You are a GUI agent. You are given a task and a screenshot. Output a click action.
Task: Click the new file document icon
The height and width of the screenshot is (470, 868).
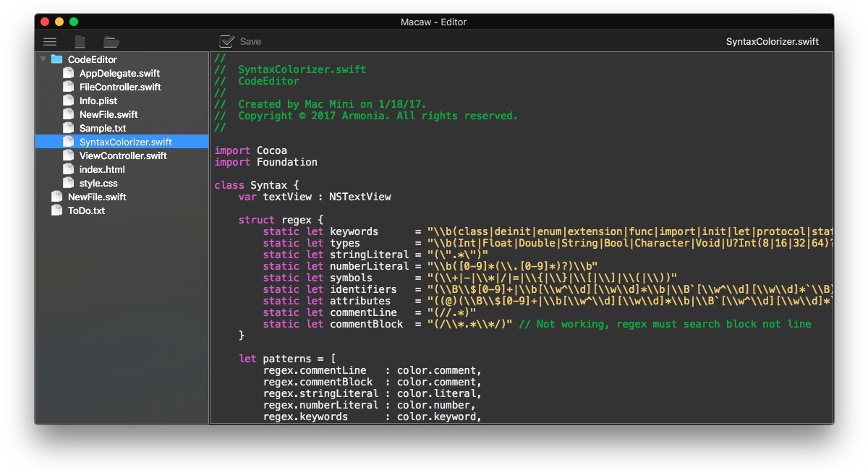click(x=80, y=41)
